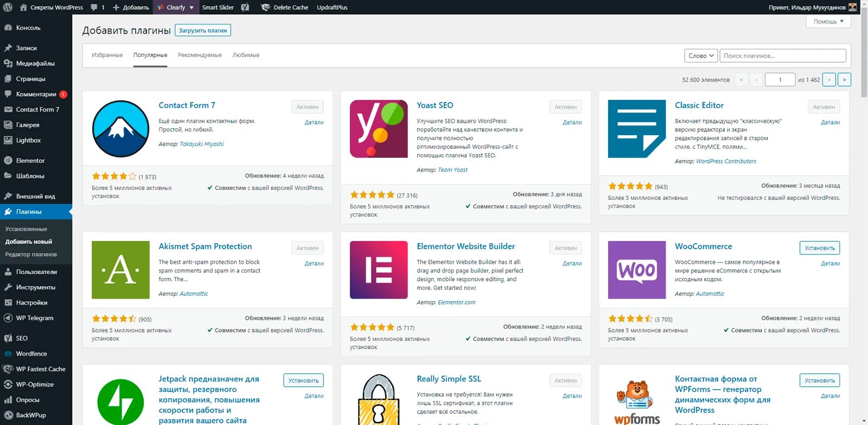Click the Classic Editor plugin icon
868x425 pixels.
tap(637, 129)
